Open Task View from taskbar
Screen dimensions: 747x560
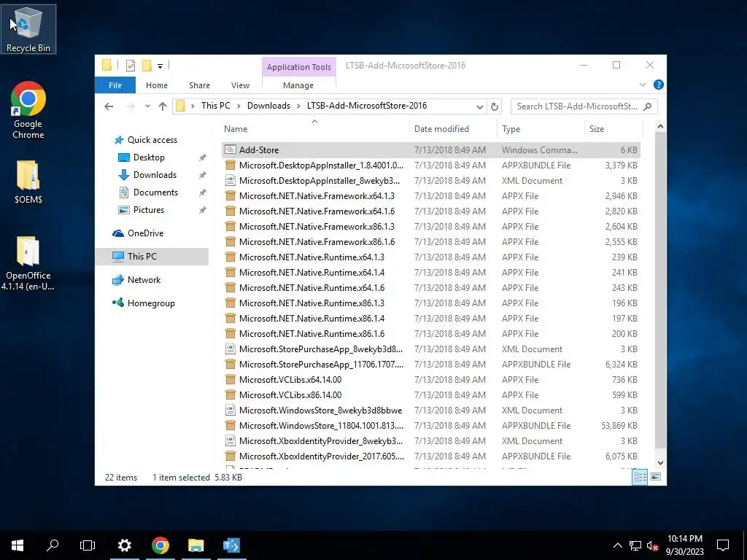tap(88, 545)
